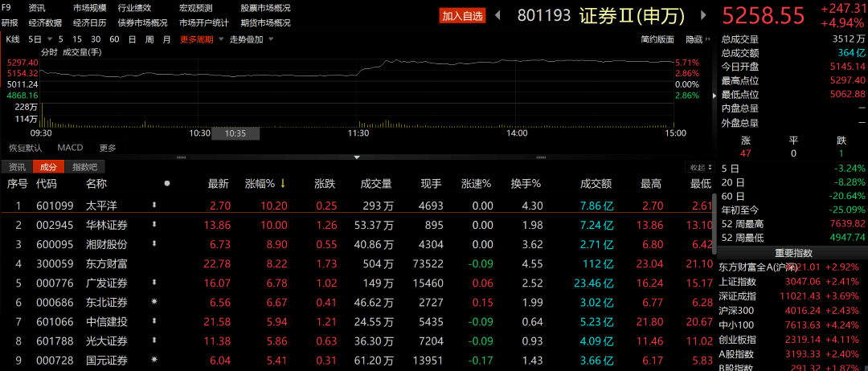868x371 pixels.
Task: Select the daily 日 period
Action: tap(133, 39)
